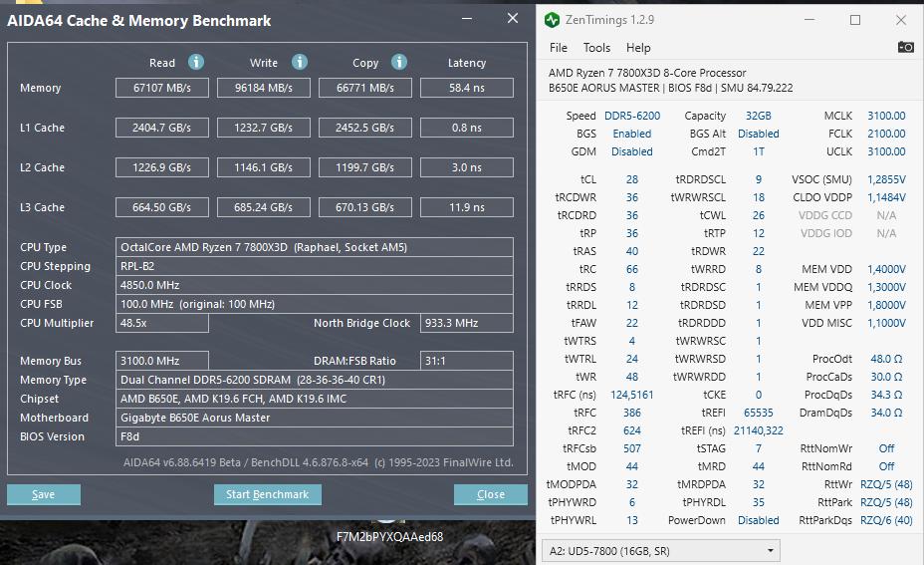Click the Memory Write value 96184 MB/s

click(264, 88)
